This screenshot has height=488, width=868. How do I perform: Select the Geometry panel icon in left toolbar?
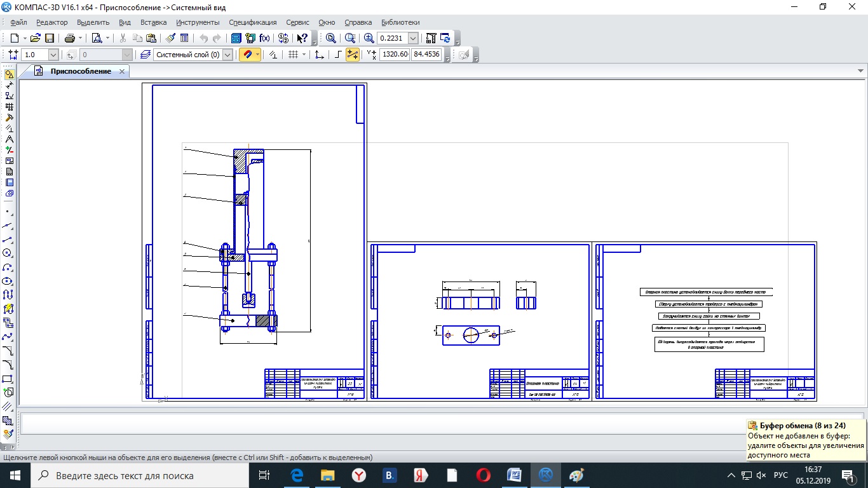point(9,74)
